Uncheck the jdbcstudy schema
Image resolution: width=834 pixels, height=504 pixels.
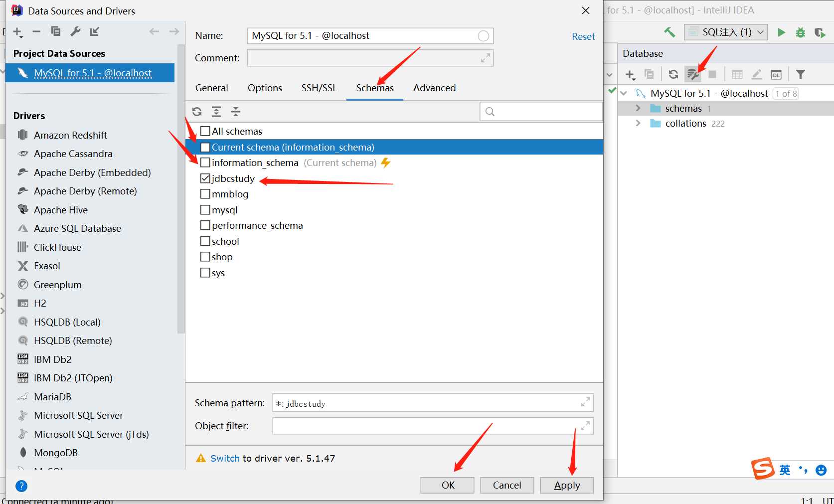205,178
